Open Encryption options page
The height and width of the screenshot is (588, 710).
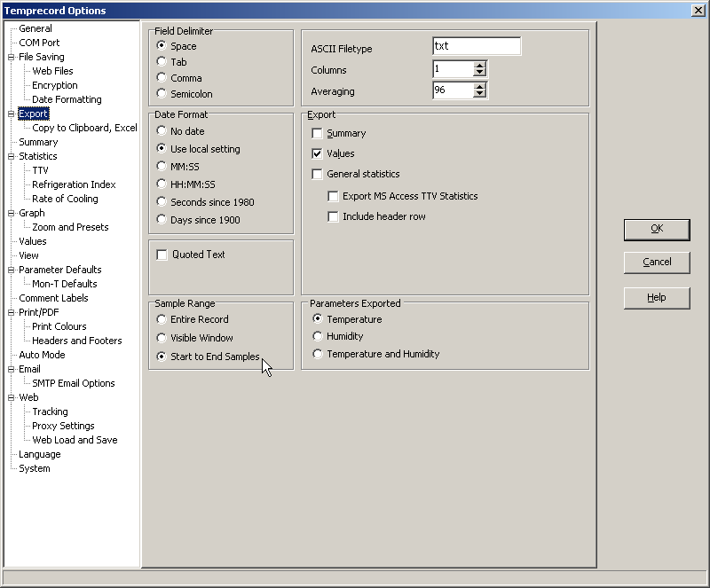tap(55, 85)
